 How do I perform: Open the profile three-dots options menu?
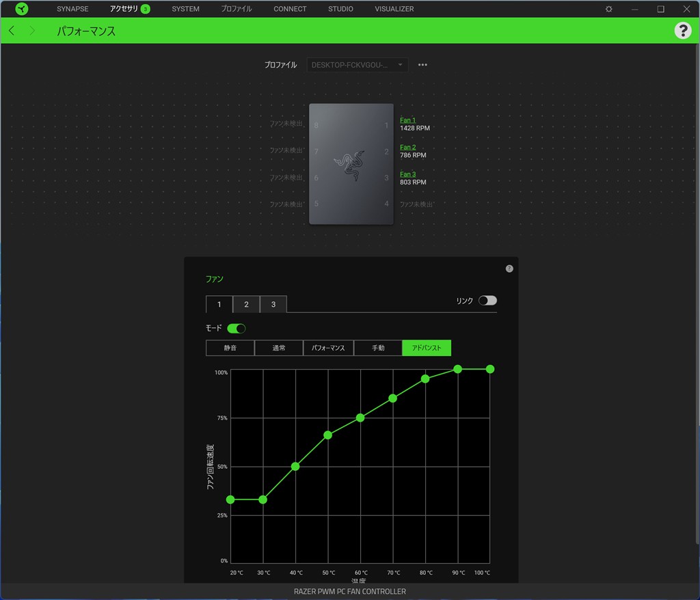[x=422, y=65]
